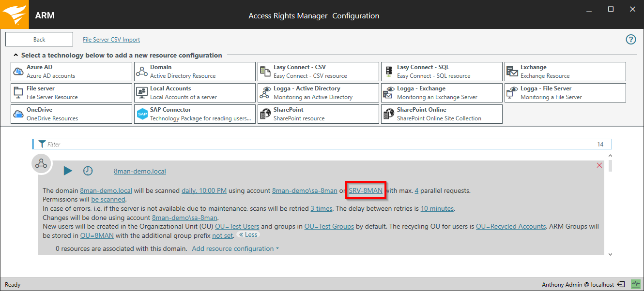
Task: Open Add resource configuration dropdown
Action: [235, 248]
